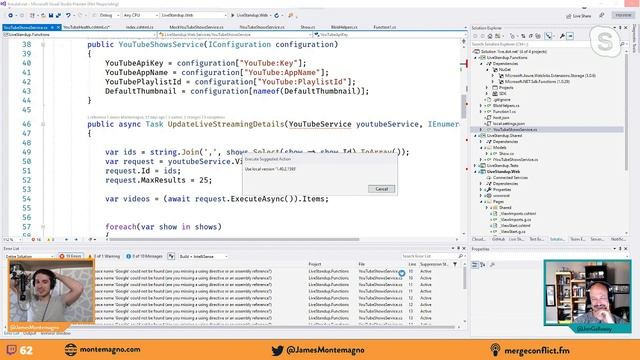Switch to the Function1.cs editor tab
The height and width of the screenshot is (360, 640).
(384, 27)
